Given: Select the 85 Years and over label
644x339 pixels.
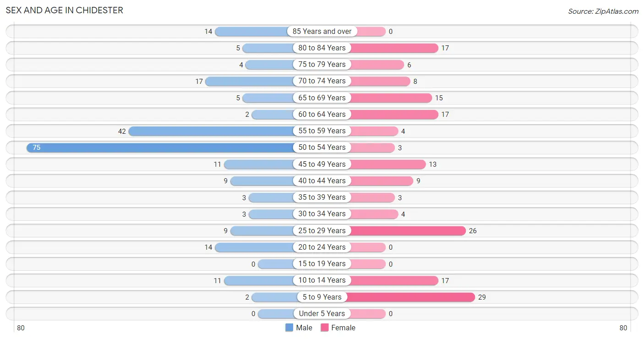Looking at the screenshot, I should point(322,31).
